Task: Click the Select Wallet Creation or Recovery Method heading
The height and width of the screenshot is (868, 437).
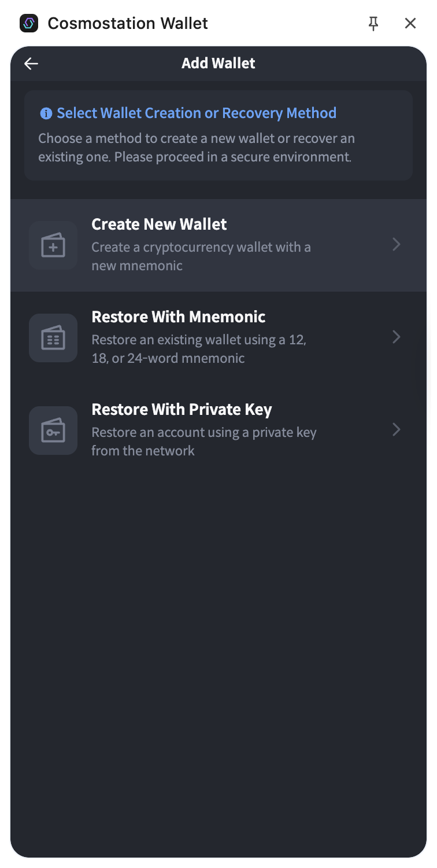Action: (x=197, y=113)
